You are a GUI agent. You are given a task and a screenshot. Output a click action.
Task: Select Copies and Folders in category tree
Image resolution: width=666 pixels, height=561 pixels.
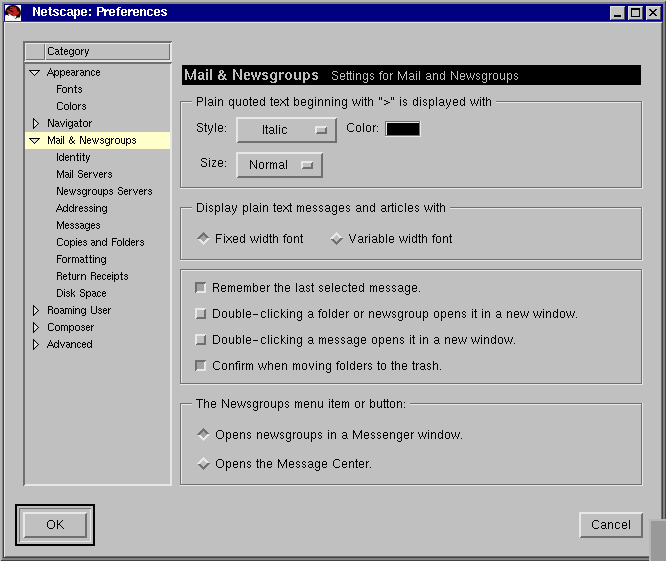pyautogui.click(x=100, y=243)
